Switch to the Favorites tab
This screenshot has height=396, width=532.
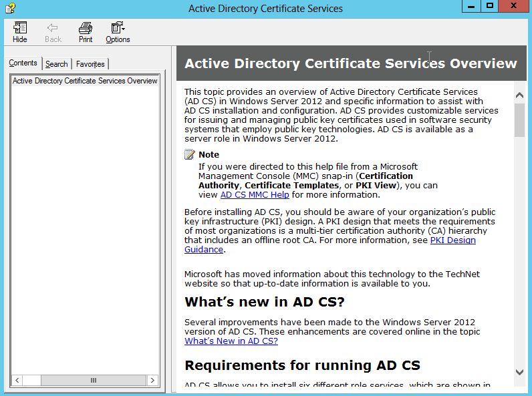90,64
